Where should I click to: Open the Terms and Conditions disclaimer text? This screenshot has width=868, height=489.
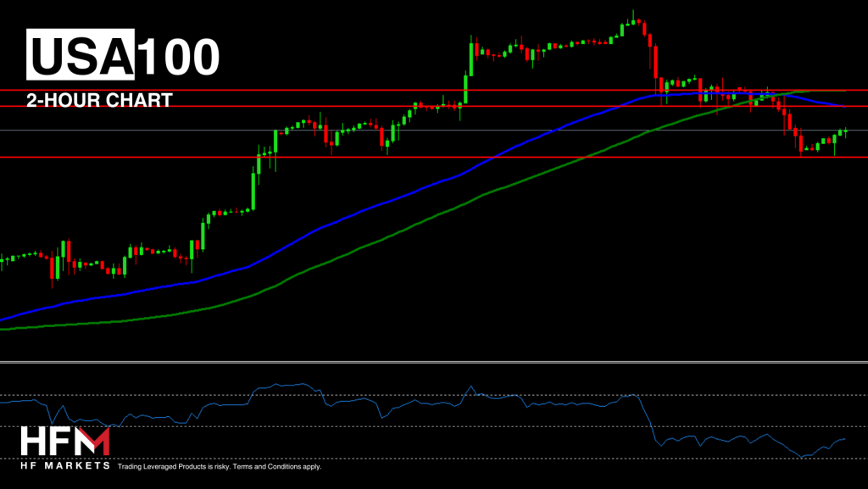(x=220, y=466)
